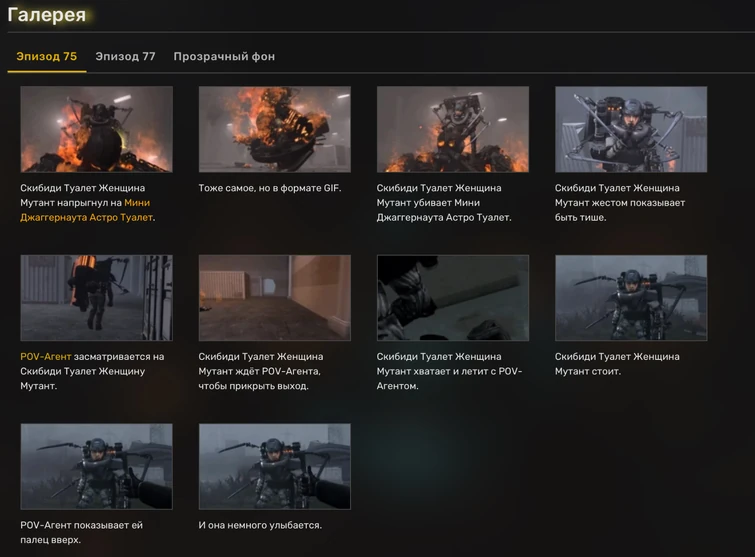
Task: Click caption И она немного улыбается
Action: point(260,525)
